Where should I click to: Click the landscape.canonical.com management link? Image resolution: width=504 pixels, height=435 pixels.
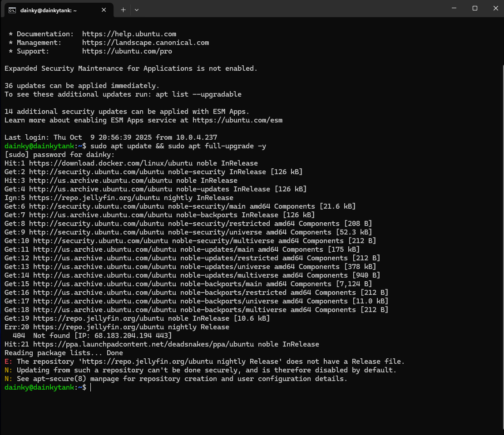145,42
